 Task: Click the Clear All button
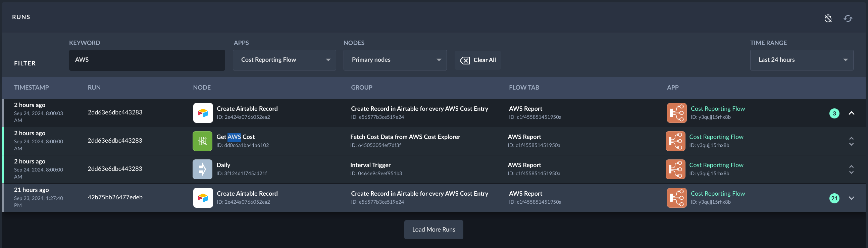click(477, 60)
